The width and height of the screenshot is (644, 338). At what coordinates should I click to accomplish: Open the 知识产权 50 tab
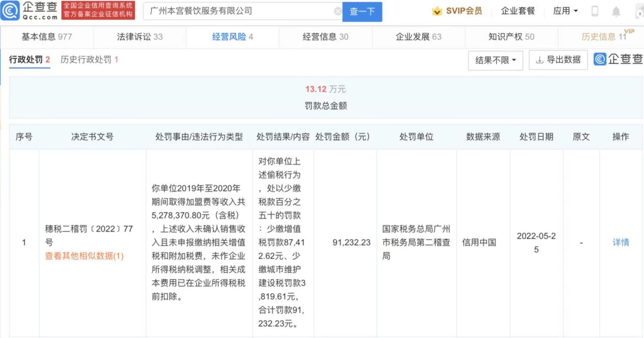[512, 37]
